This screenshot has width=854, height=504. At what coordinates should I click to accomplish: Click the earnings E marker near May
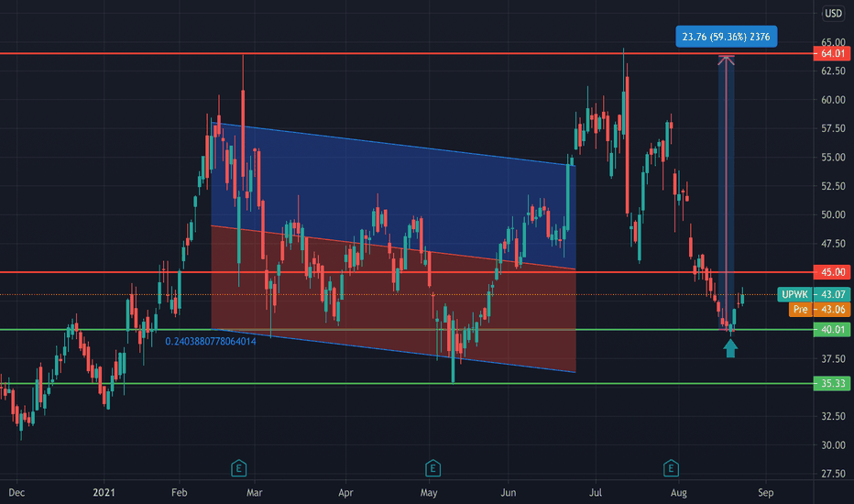click(x=432, y=468)
